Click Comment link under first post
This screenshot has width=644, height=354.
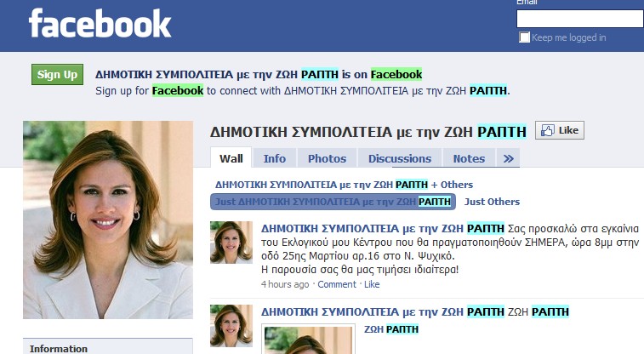pos(337,284)
